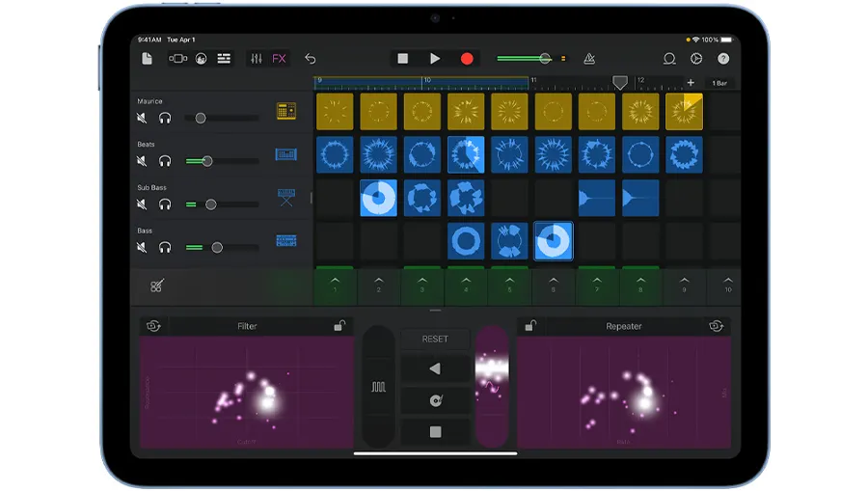Start playback with the Play button
Screen dimensions: 868x491
[x=435, y=59]
